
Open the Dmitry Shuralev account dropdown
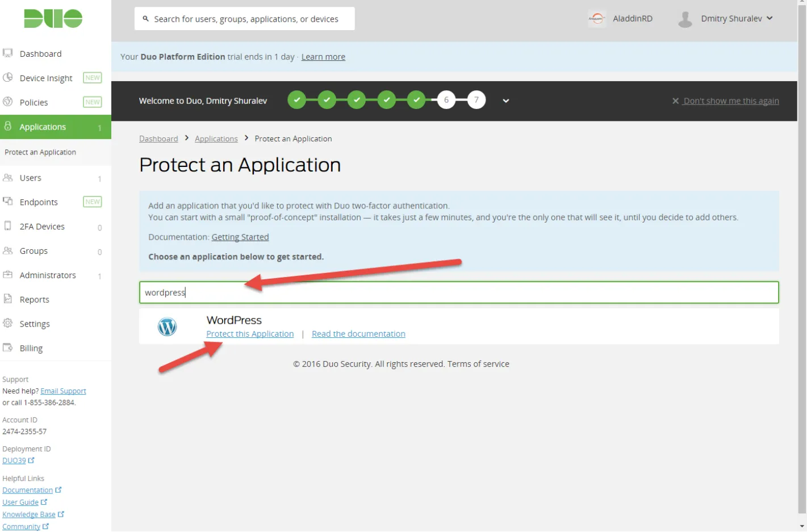pos(737,19)
